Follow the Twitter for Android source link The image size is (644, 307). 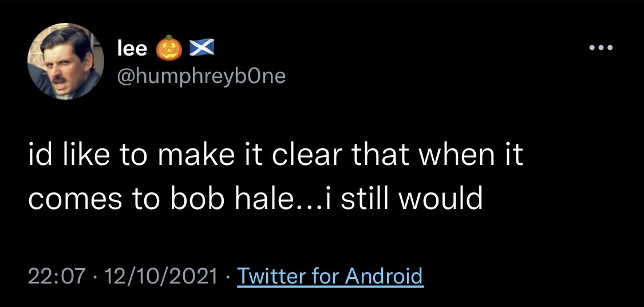click(330, 275)
